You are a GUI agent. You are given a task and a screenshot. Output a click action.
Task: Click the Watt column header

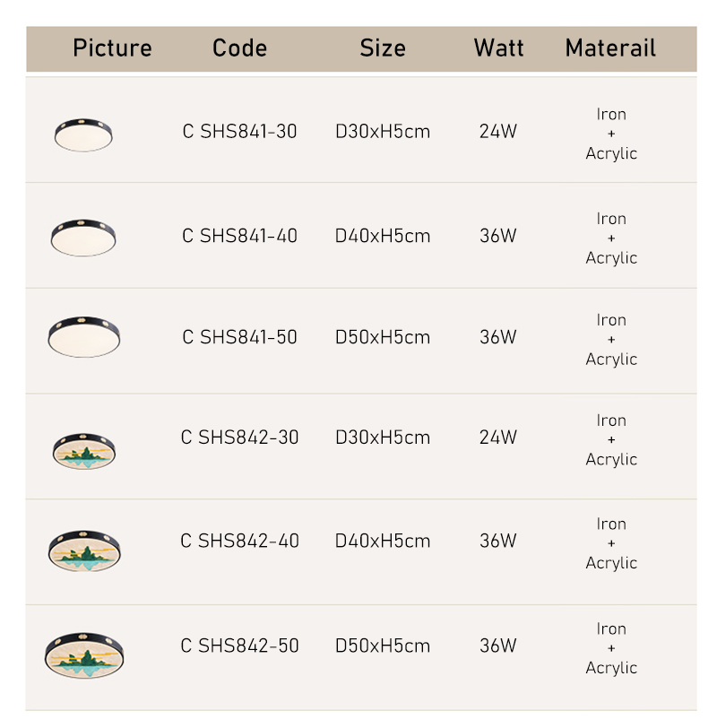tap(498, 48)
